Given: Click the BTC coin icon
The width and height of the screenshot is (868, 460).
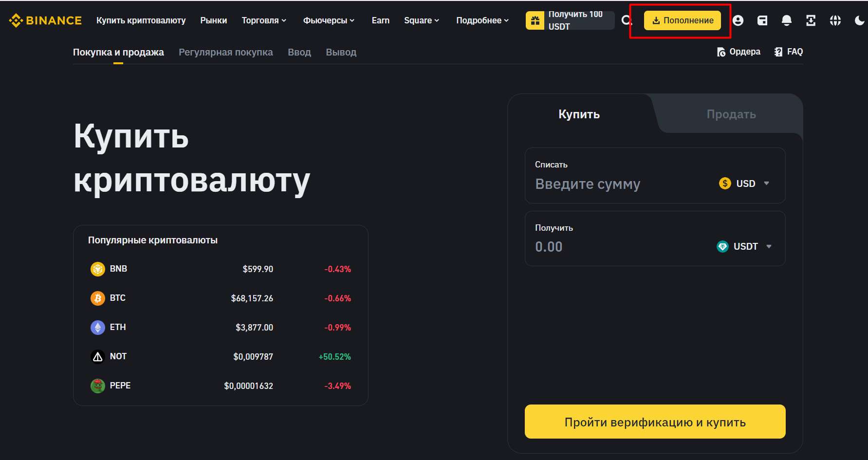Looking at the screenshot, I should point(98,298).
